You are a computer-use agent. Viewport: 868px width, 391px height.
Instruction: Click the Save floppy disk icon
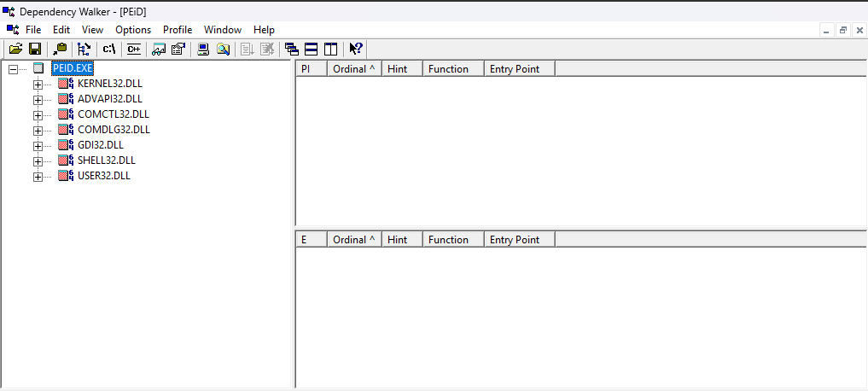tap(35, 49)
